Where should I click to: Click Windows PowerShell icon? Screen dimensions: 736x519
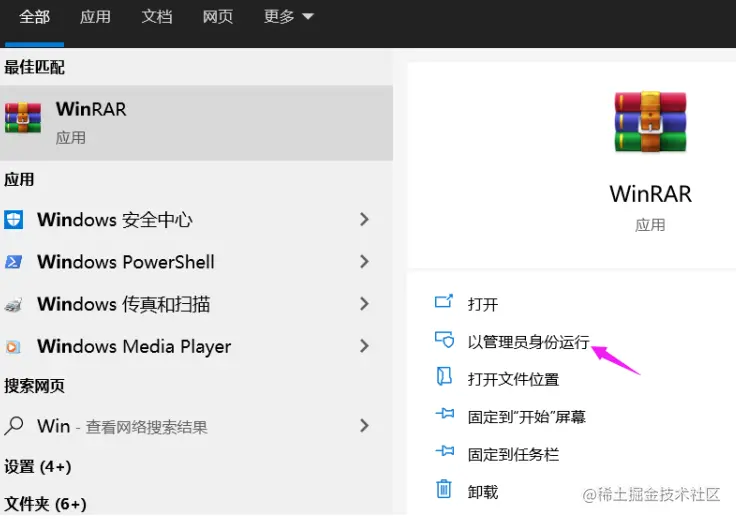tap(13, 261)
